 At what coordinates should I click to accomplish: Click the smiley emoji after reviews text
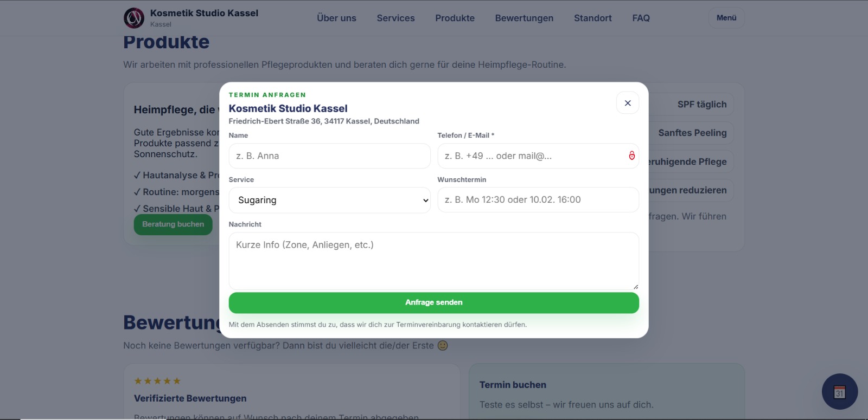(x=443, y=345)
